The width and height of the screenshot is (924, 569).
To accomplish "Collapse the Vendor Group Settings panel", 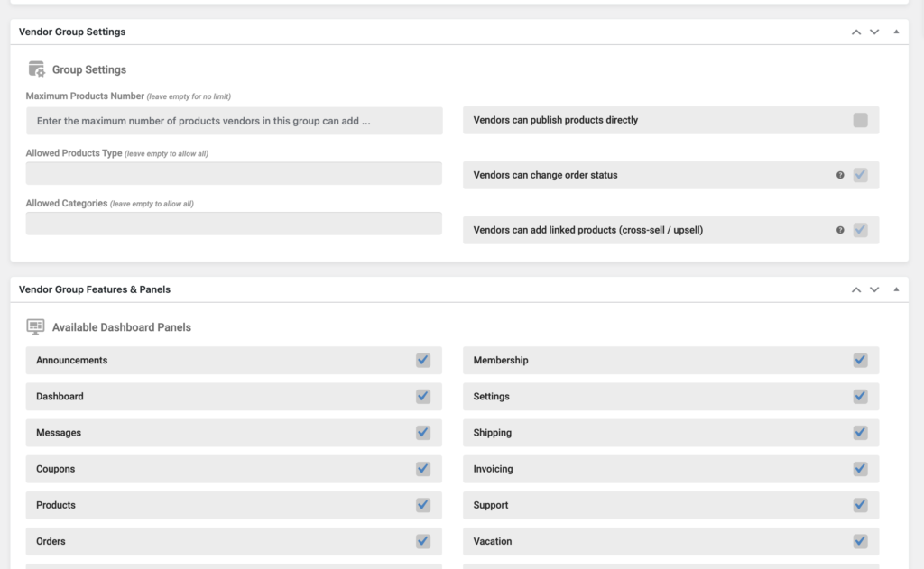I will [x=896, y=32].
